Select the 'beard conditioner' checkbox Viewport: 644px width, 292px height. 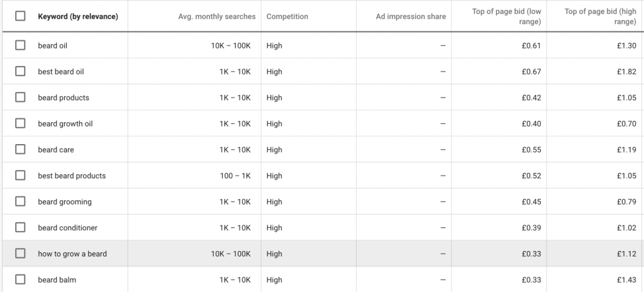coord(20,228)
